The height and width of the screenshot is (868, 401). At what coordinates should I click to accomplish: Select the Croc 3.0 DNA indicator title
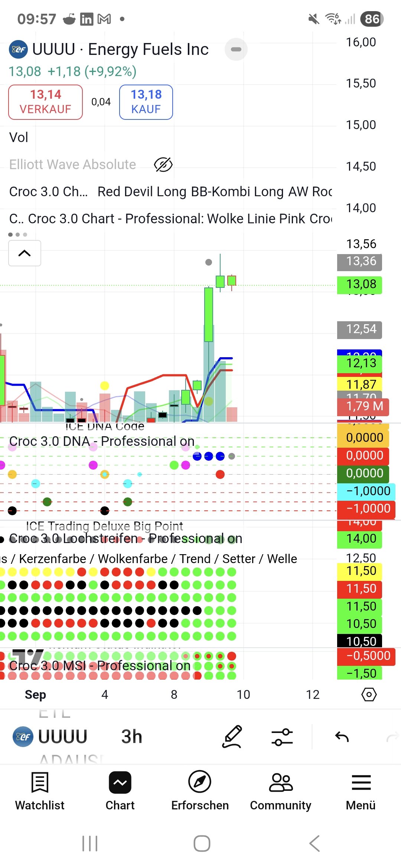(x=102, y=441)
